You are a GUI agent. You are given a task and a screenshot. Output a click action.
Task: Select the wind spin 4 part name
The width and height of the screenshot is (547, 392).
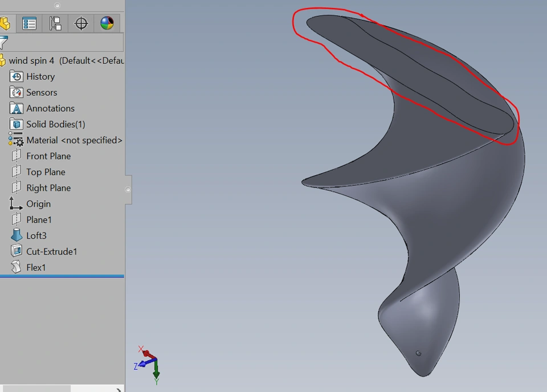31,61
